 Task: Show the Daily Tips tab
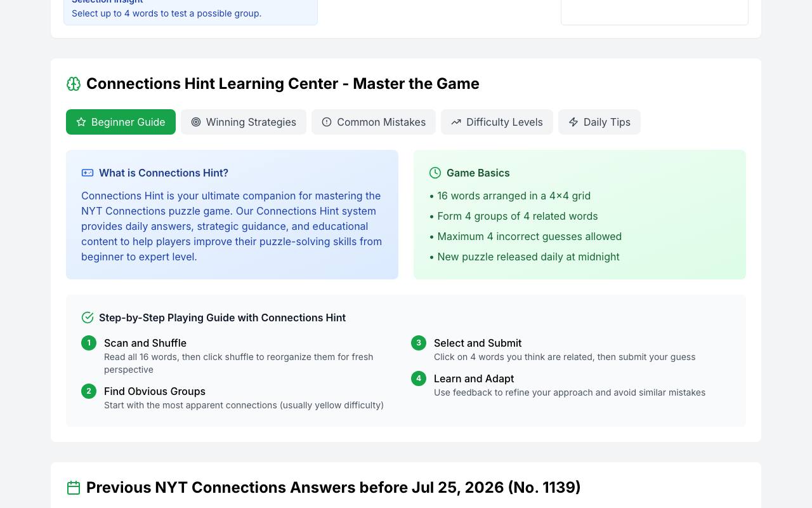(599, 122)
